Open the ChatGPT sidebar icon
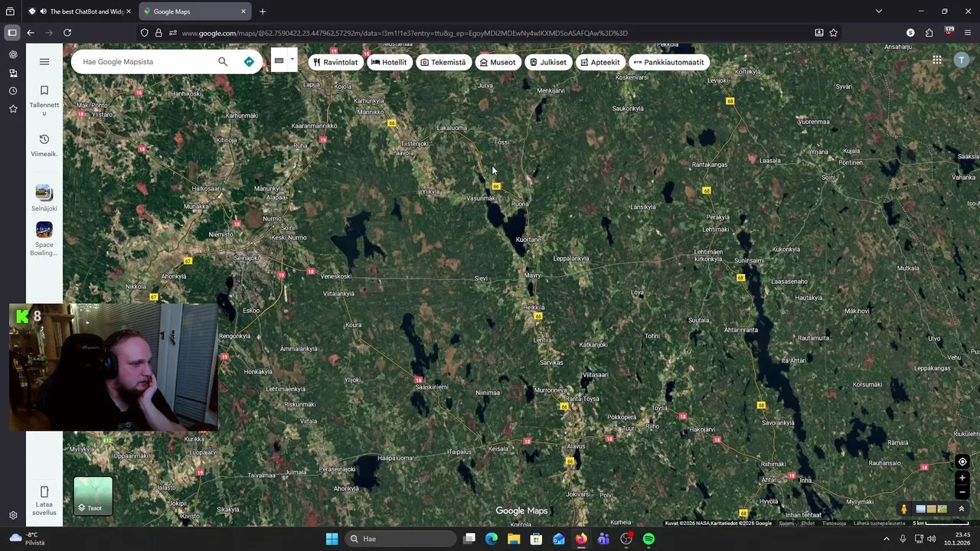The image size is (980, 551). pos(13,55)
